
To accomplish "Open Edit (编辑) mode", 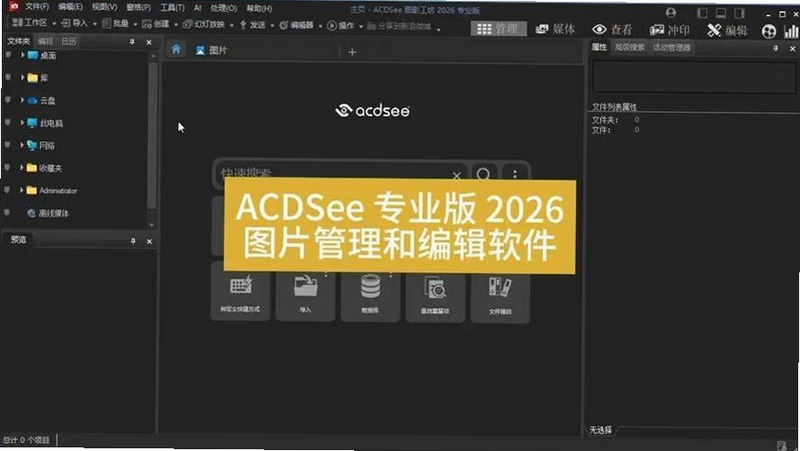I will pyautogui.click(x=727, y=31).
